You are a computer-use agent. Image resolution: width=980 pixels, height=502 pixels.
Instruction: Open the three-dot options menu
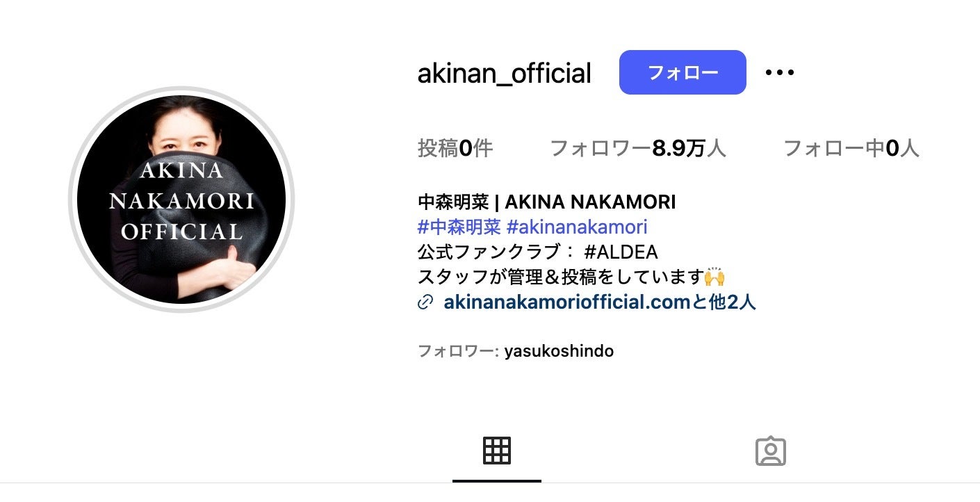click(779, 72)
